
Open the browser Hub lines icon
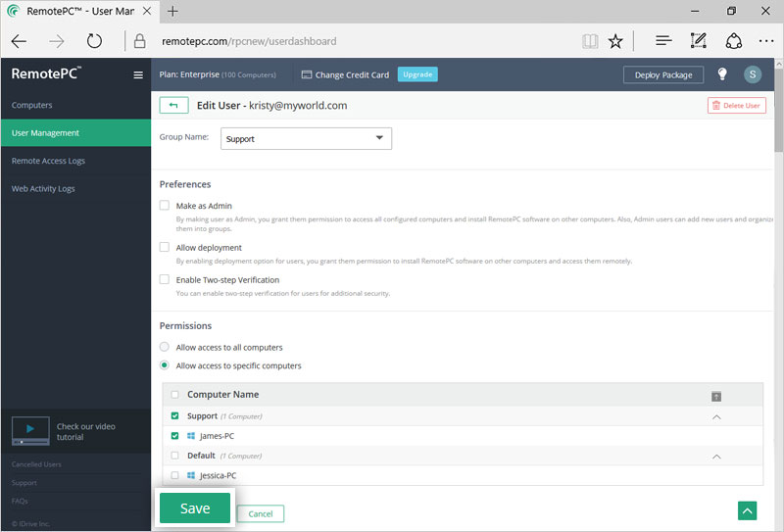pos(663,40)
